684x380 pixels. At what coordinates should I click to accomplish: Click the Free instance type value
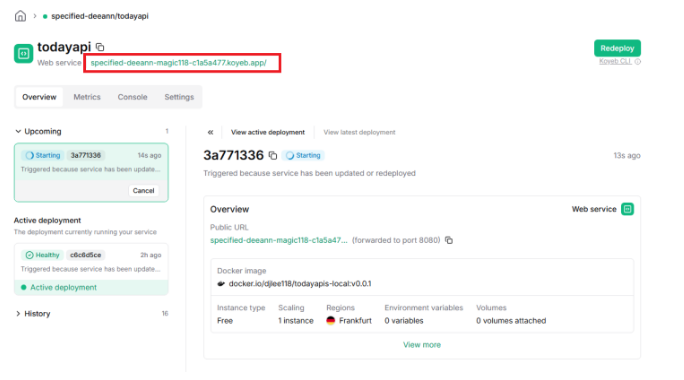coord(225,321)
